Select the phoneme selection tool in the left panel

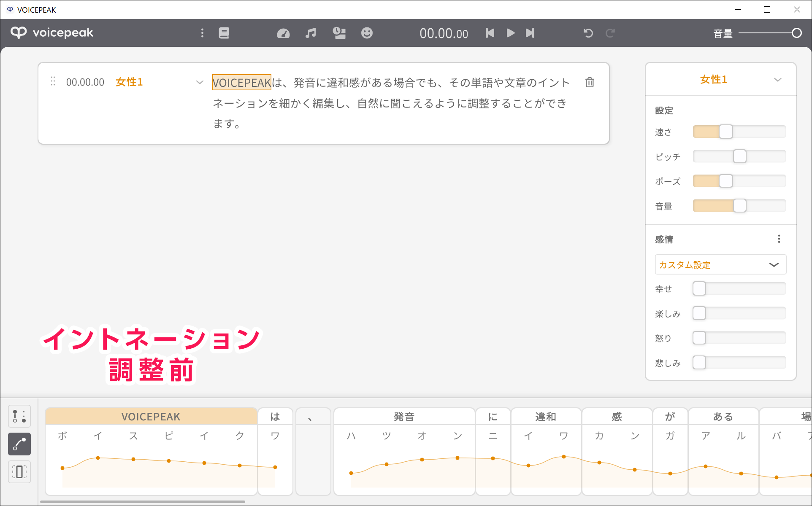[x=19, y=472]
